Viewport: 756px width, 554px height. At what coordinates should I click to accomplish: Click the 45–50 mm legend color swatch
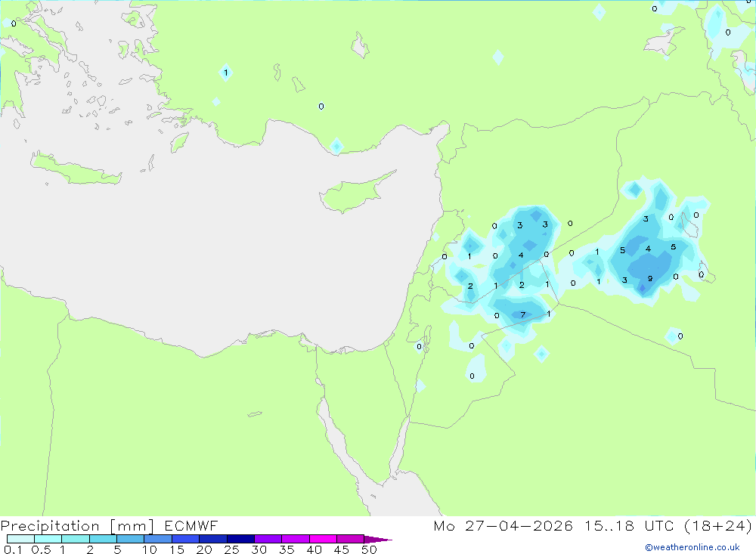pyautogui.click(x=350, y=539)
